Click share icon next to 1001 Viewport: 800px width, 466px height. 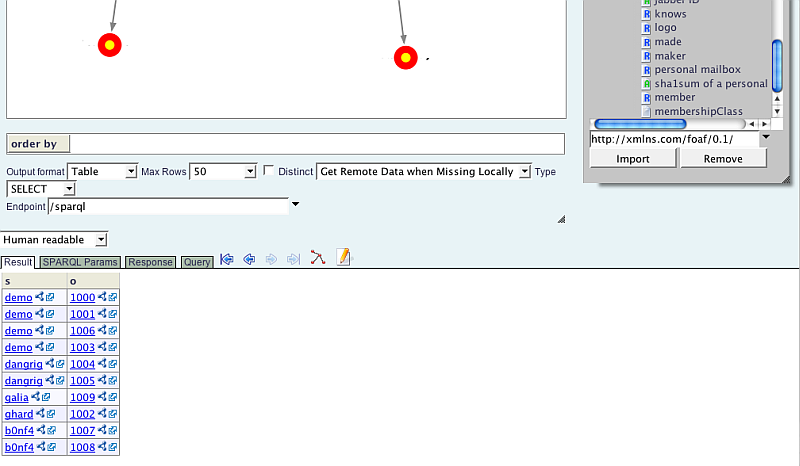coord(102,313)
